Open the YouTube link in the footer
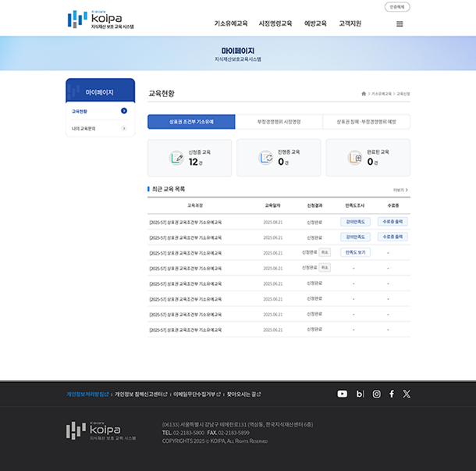This screenshot has width=476, height=471. (x=342, y=394)
